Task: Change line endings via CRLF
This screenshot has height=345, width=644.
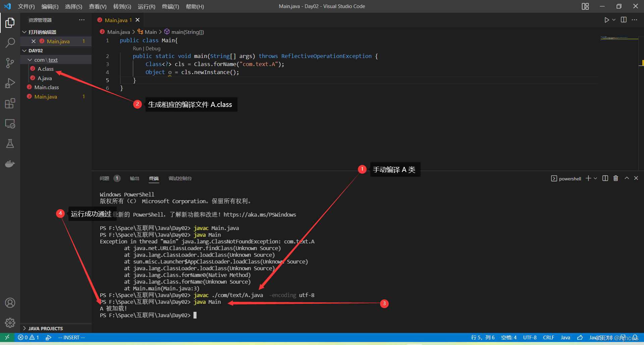Action: 548,337
